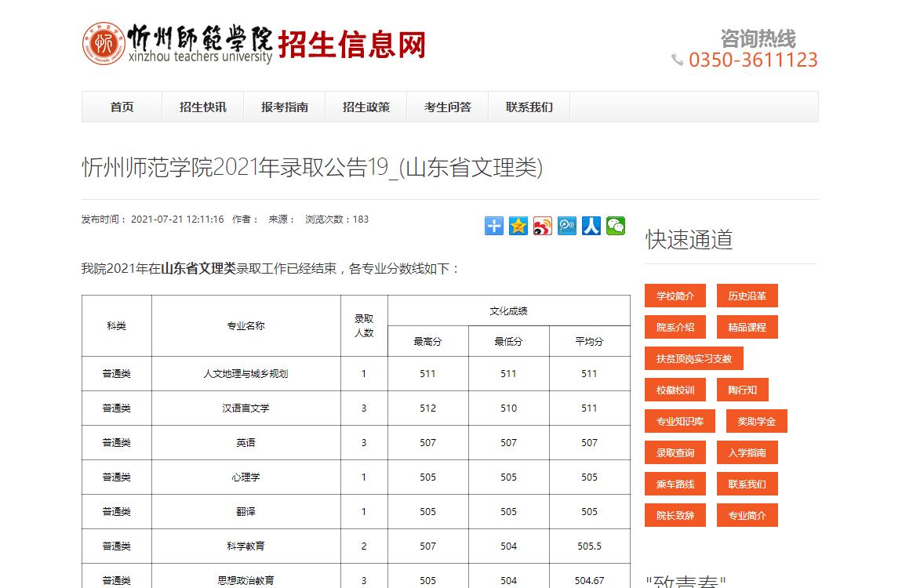This screenshot has width=902, height=588.
Task: Click 联系我们 in the quick links panel
Action: tap(747, 484)
